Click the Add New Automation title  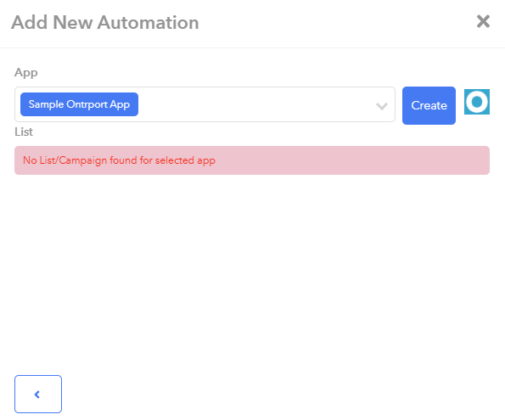point(105,23)
